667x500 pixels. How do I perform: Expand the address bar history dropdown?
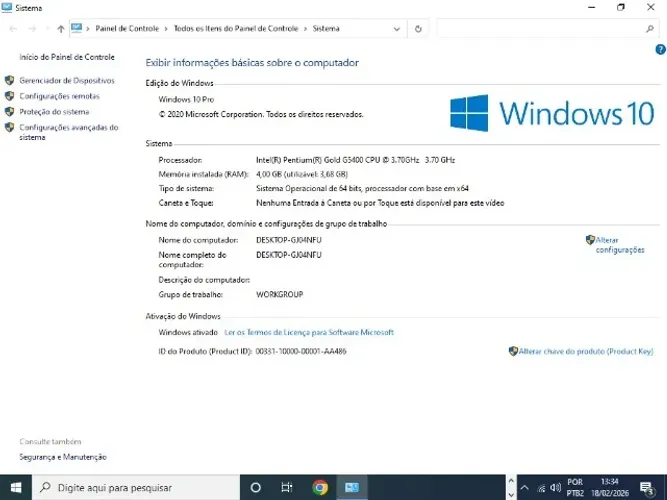(397, 29)
